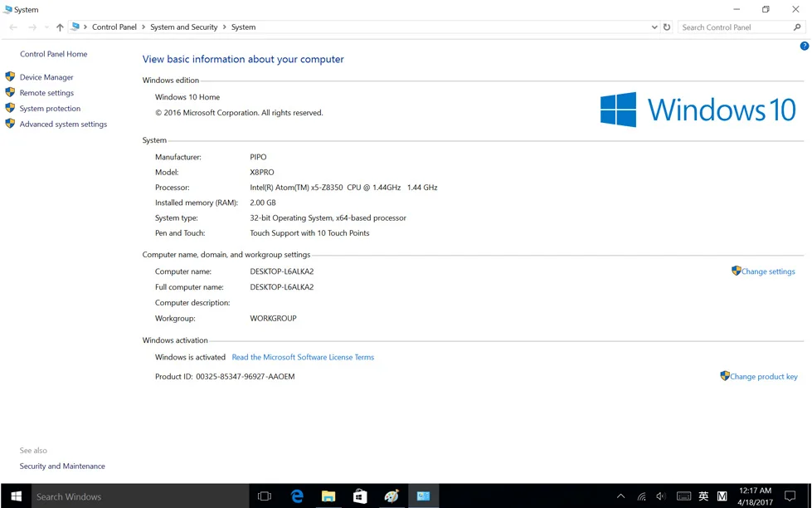This screenshot has height=508, width=812.
Task: Open Remote settings in the sidebar
Action: [x=46, y=93]
